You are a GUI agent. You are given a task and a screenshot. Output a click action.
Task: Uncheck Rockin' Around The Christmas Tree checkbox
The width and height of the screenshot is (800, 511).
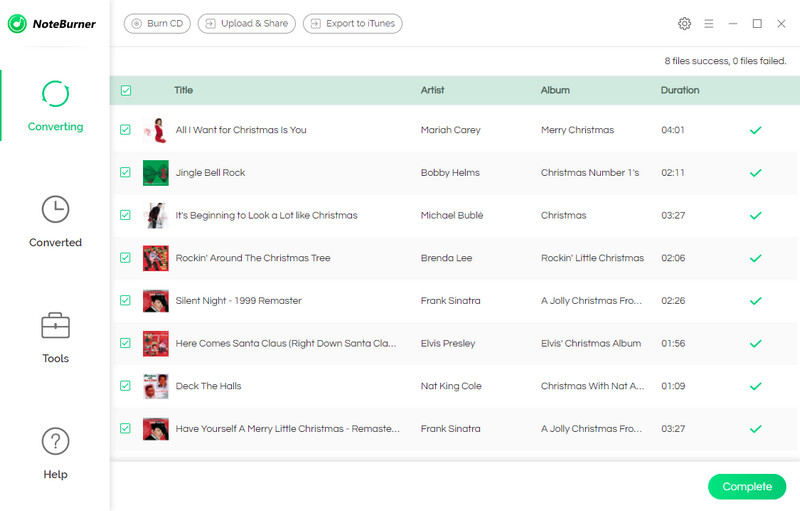(x=125, y=258)
